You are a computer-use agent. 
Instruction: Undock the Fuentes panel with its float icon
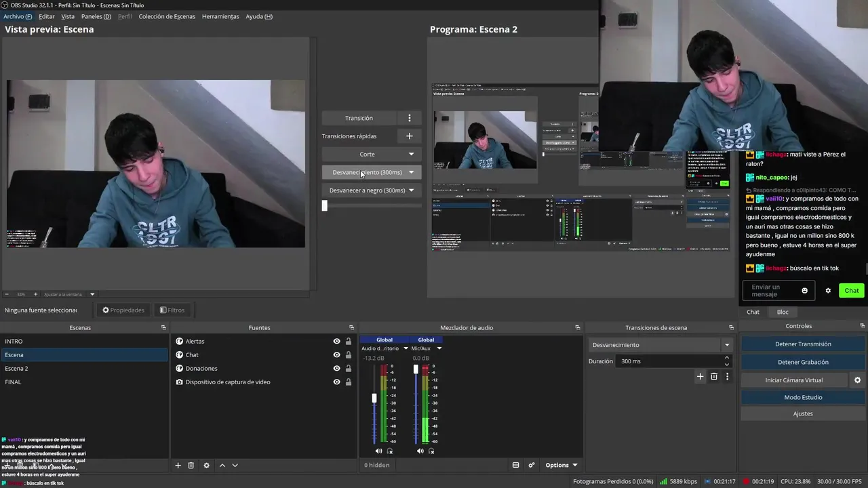351,328
